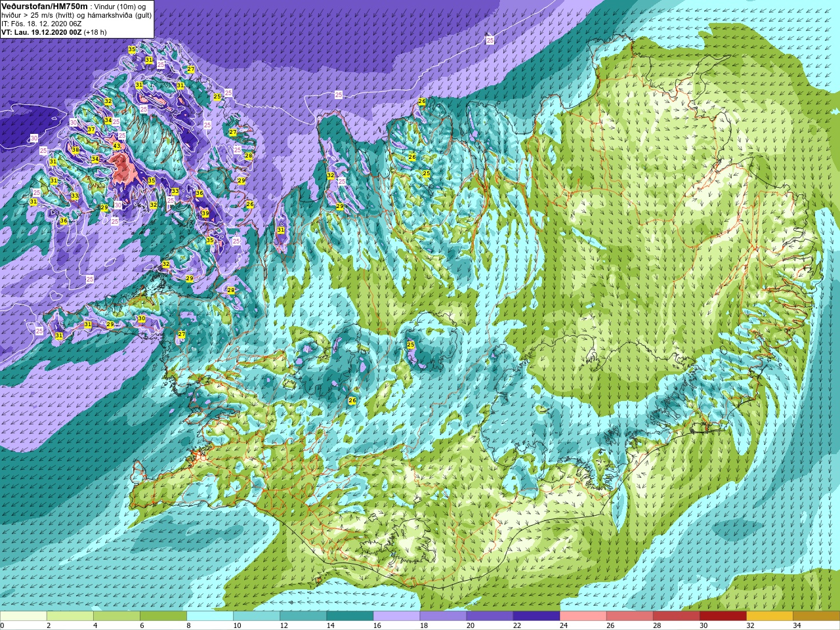Click the yellow 38 gust label
Screen dimensions: 840x630
75,150
